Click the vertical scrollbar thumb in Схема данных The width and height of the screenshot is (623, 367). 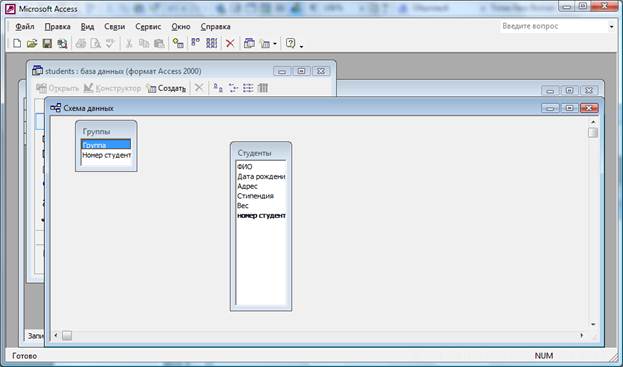coord(593,132)
